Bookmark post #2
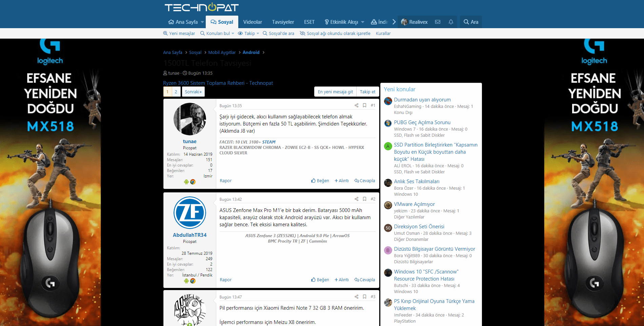The image size is (644, 326). tap(365, 199)
